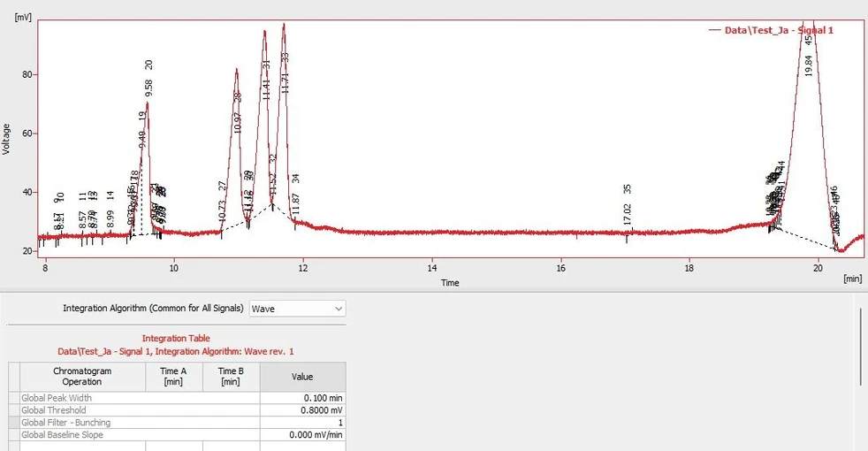The height and width of the screenshot is (451, 868).
Task: Click the Value column header
Action: 303,377
